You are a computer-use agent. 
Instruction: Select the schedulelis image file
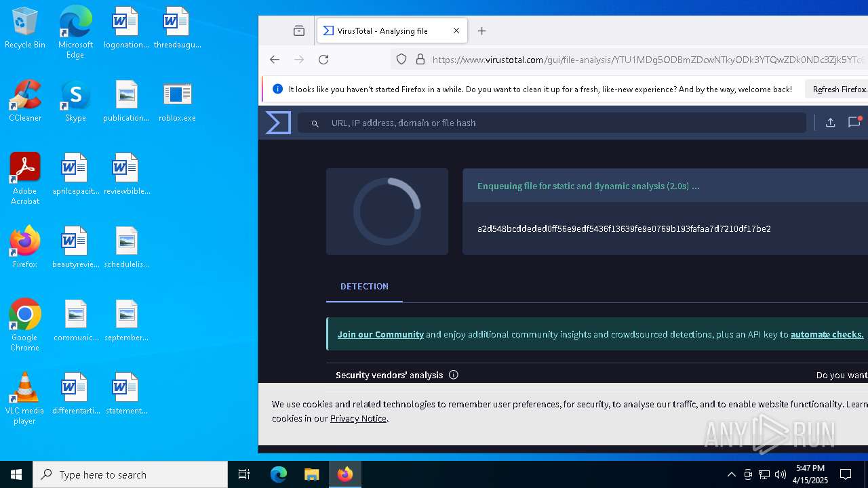(x=126, y=248)
